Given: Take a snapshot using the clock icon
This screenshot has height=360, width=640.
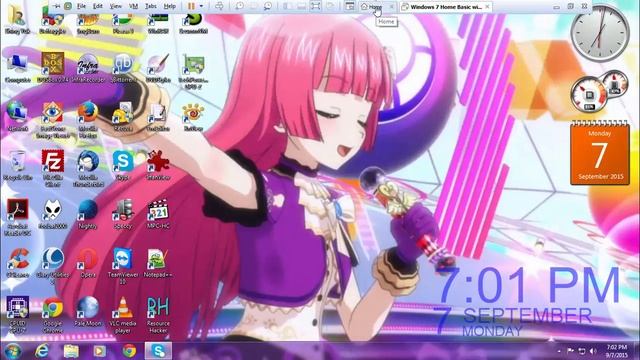Looking at the screenshot, I should coord(240,6).
